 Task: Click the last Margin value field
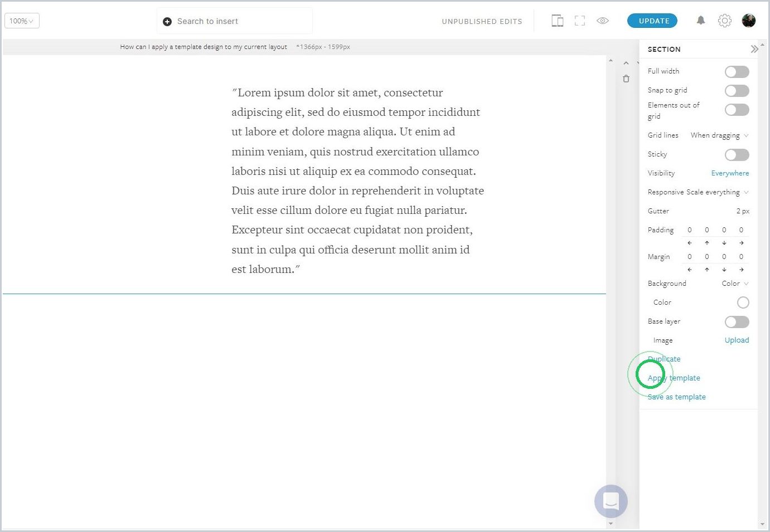741,257
